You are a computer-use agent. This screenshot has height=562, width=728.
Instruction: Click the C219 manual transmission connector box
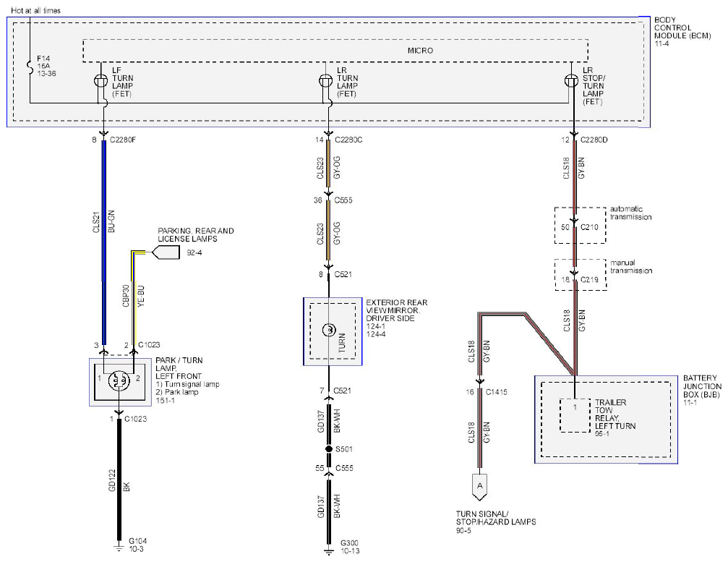point(581,275)
